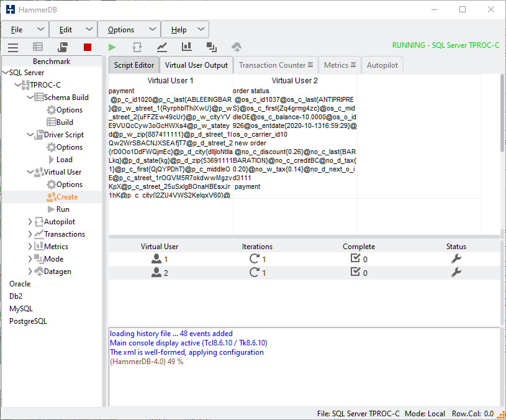The height and width of the screenshot is (420, 506).
Task: Switch to the Autopilot tab
Action: (x=382, y=65)
